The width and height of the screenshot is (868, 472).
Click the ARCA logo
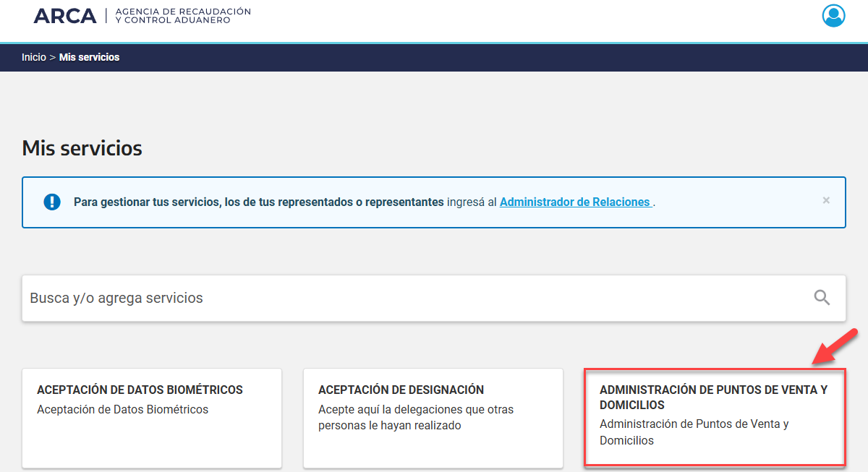point(65,16)
